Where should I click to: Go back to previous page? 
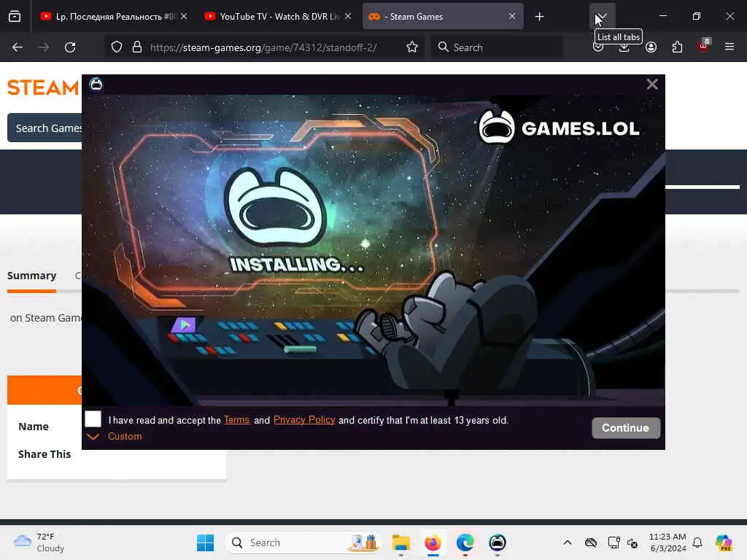[18, 47]
